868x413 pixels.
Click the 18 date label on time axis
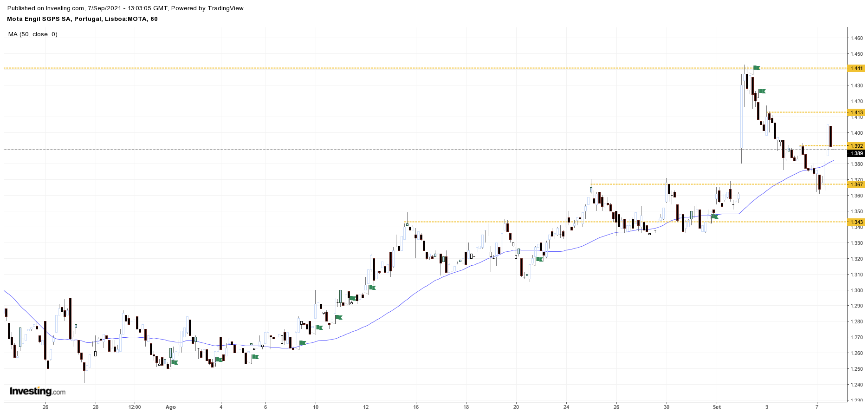click(466, 407)
